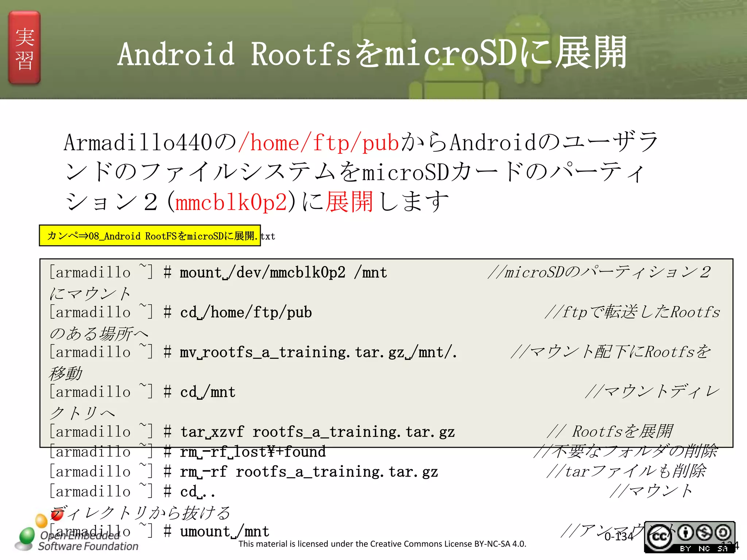Viewport: 747px width, 560px height.
Task: Click the cd /mnt command line
Action: [x=208, y=392]
